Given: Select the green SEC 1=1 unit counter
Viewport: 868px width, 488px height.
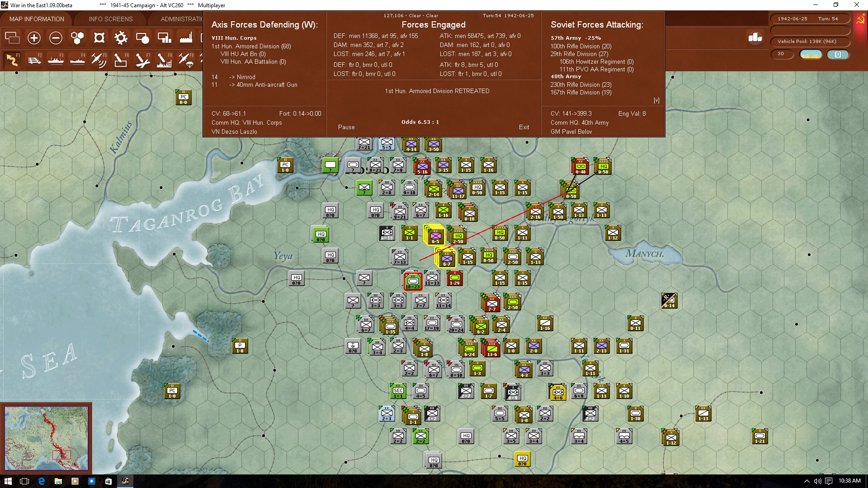Looking at the screenshot, I should (x=398, y=391).
